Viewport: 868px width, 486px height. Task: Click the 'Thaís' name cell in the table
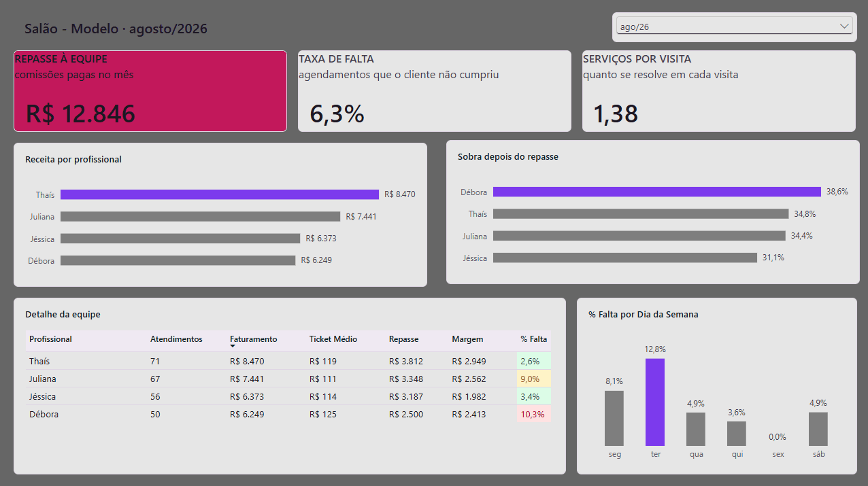click(x=39, y=361)
